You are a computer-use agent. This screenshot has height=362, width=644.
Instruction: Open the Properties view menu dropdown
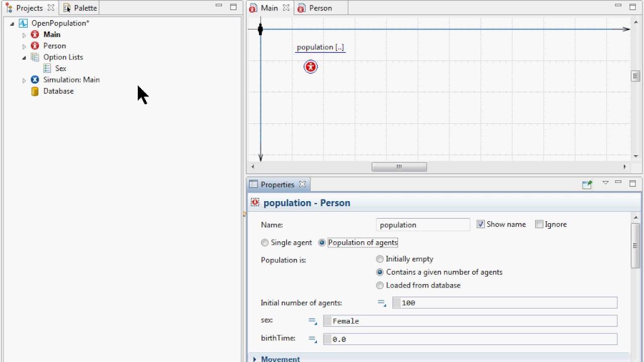coord(605,183)
